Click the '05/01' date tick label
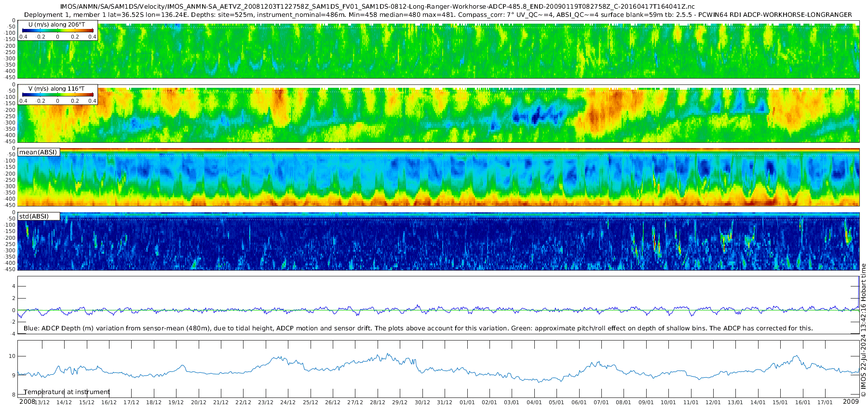Screen dimensions: 868x410 click(557, 403)
